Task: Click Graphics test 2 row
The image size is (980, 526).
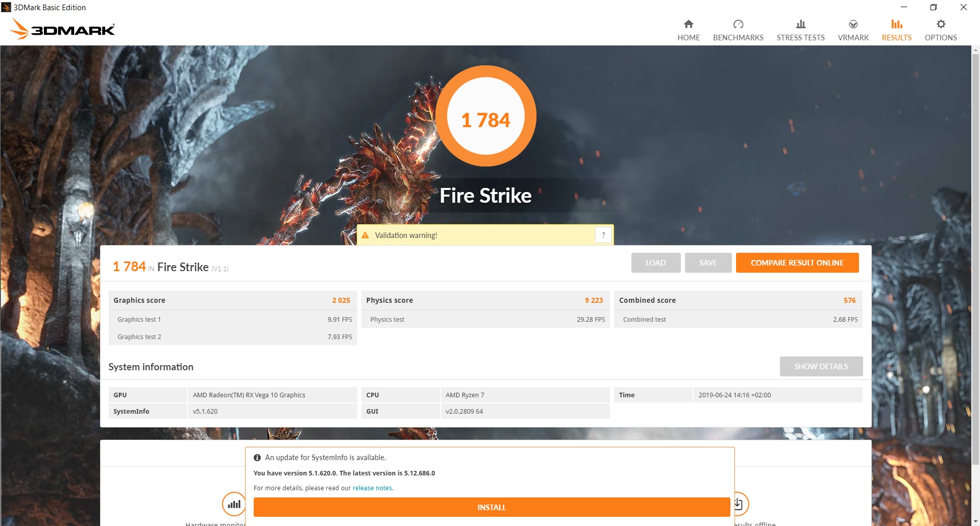Action: [x=233, y=337]
